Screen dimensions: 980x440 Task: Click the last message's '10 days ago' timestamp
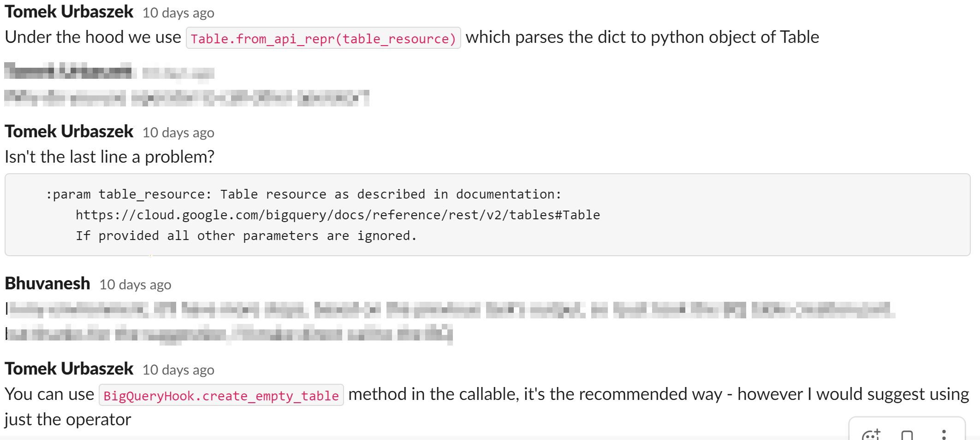178,370
